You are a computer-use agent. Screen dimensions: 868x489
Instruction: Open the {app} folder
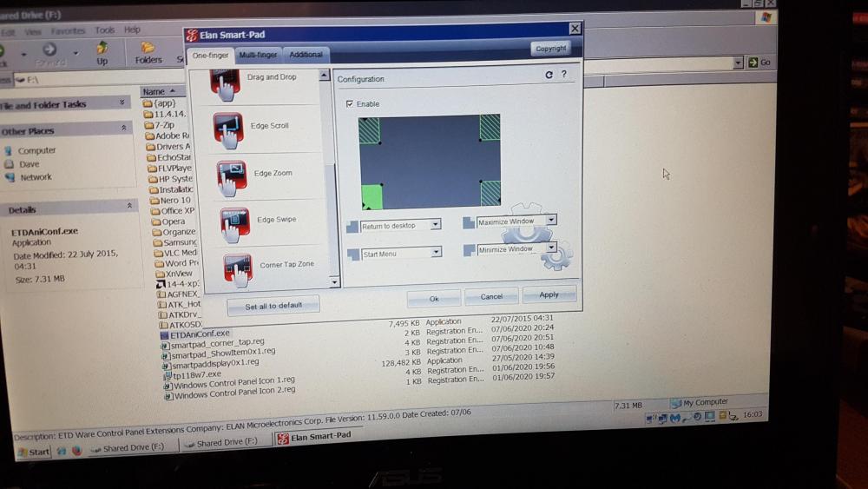[159, 103]
